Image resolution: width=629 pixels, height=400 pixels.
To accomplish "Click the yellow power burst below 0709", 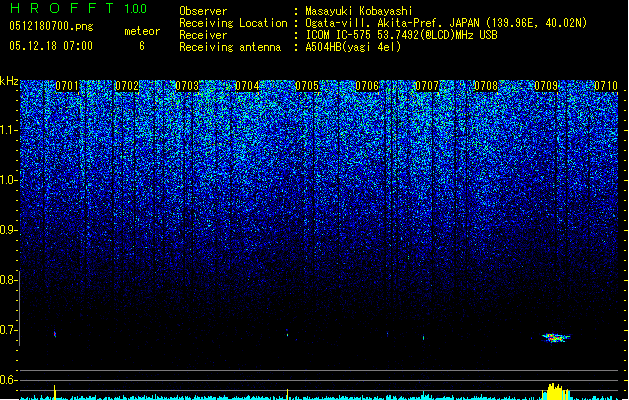I will click(555, 391).
